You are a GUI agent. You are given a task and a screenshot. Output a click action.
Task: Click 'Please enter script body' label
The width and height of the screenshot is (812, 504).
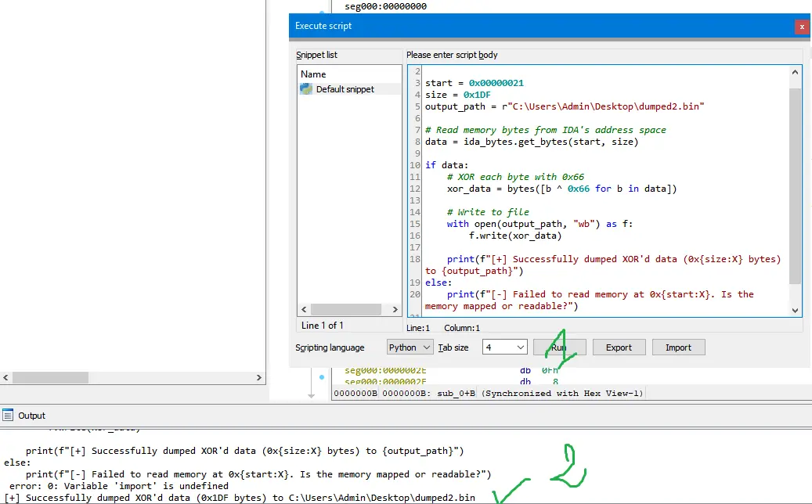pos(452,55)
